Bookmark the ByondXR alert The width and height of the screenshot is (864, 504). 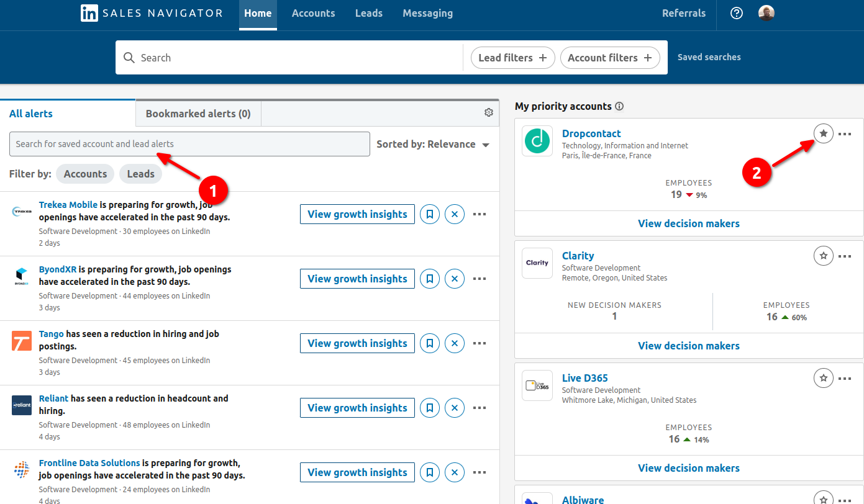[429, 279]
